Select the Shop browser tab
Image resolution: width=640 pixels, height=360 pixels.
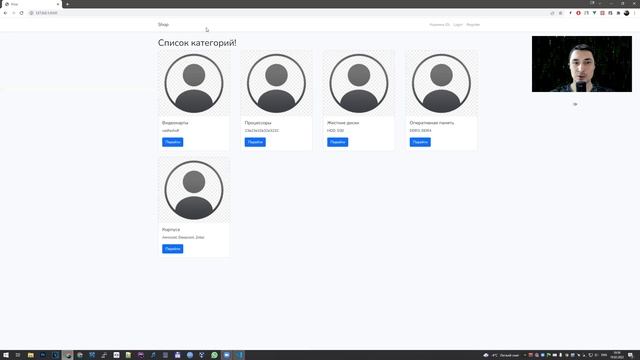[31, 4]
